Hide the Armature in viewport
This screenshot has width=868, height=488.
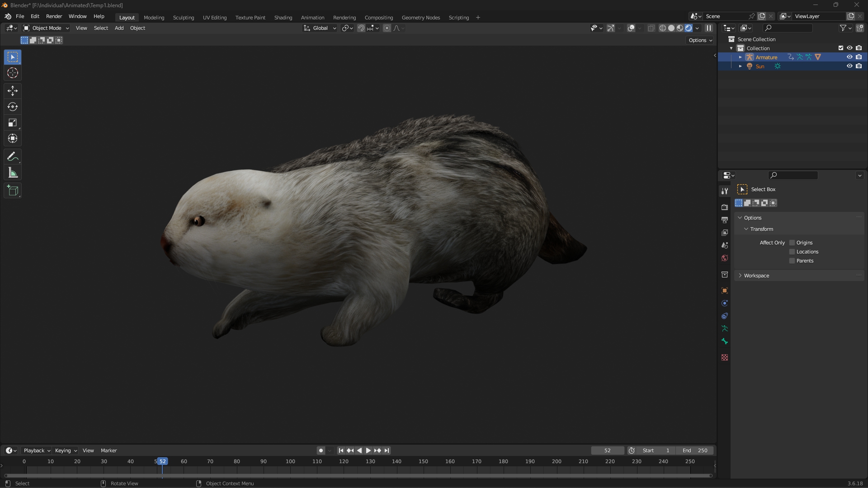849,57
